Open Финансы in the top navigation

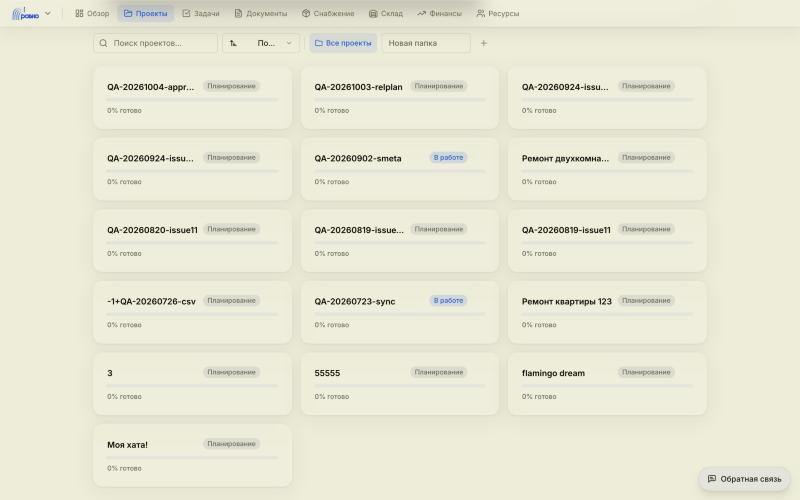pos(439,14)
